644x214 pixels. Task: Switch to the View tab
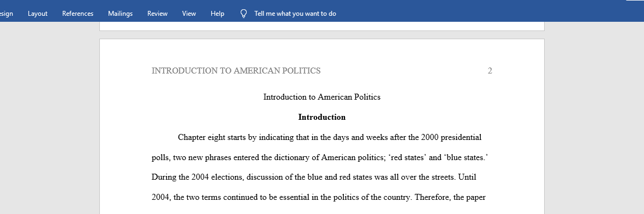[x=189, y=14]
